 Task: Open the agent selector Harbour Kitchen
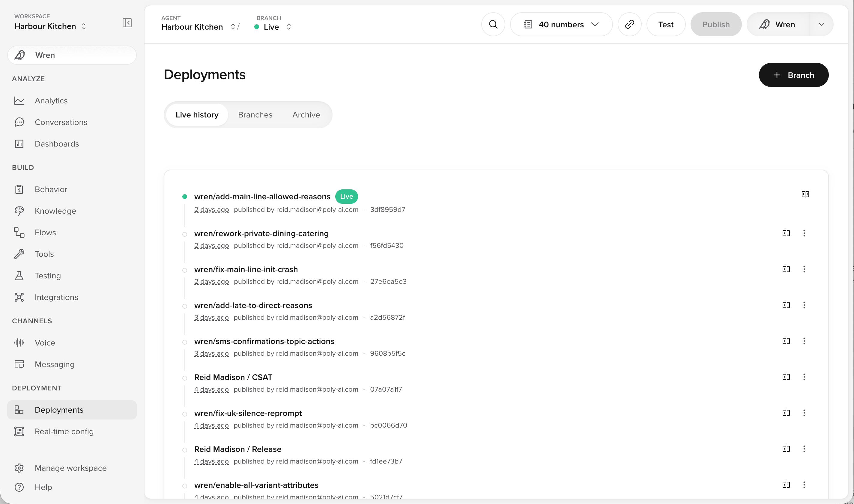click(x=198, y=27)
